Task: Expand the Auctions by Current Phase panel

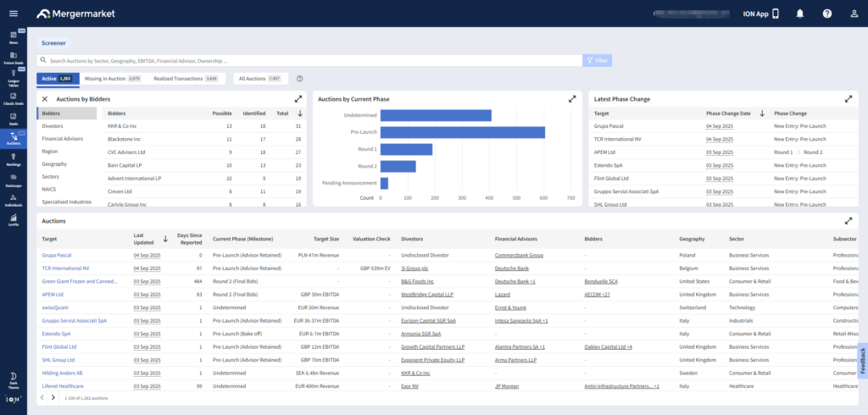Action: click(x=572, y=99)
